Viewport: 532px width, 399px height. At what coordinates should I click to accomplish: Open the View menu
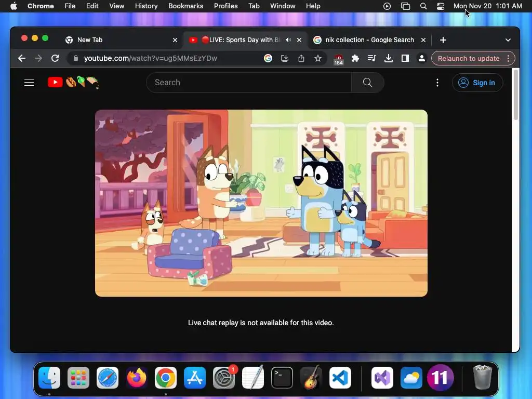click(x=117, y=6)
